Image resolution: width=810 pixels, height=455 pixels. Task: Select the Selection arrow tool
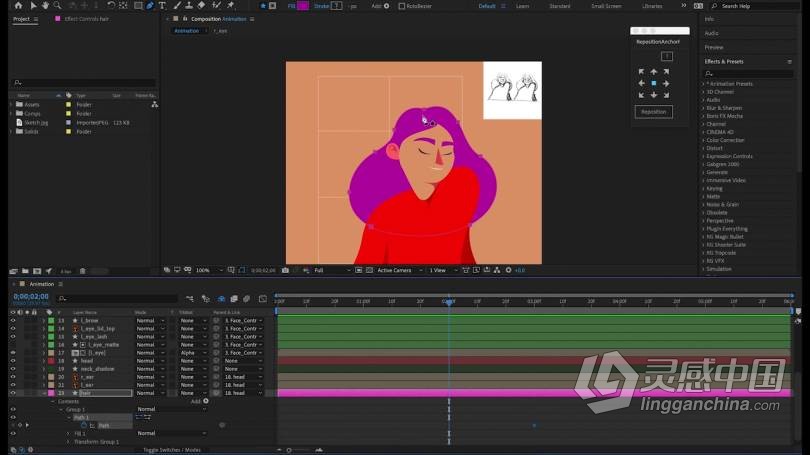coord(34,6)
